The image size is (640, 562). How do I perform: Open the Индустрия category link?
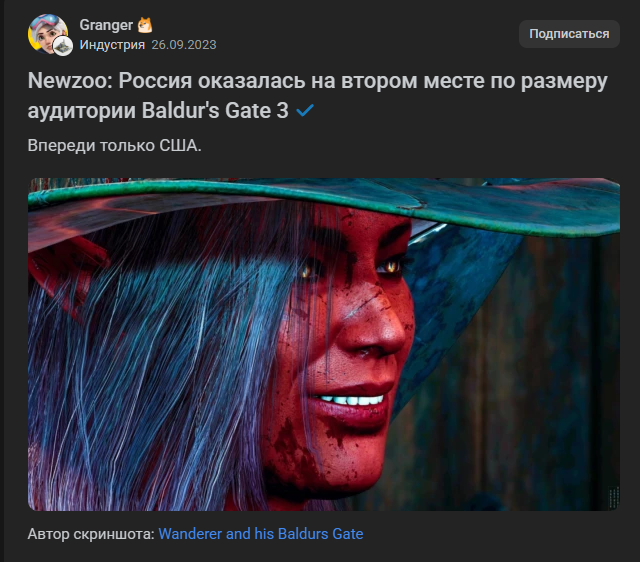coord(112,44)
